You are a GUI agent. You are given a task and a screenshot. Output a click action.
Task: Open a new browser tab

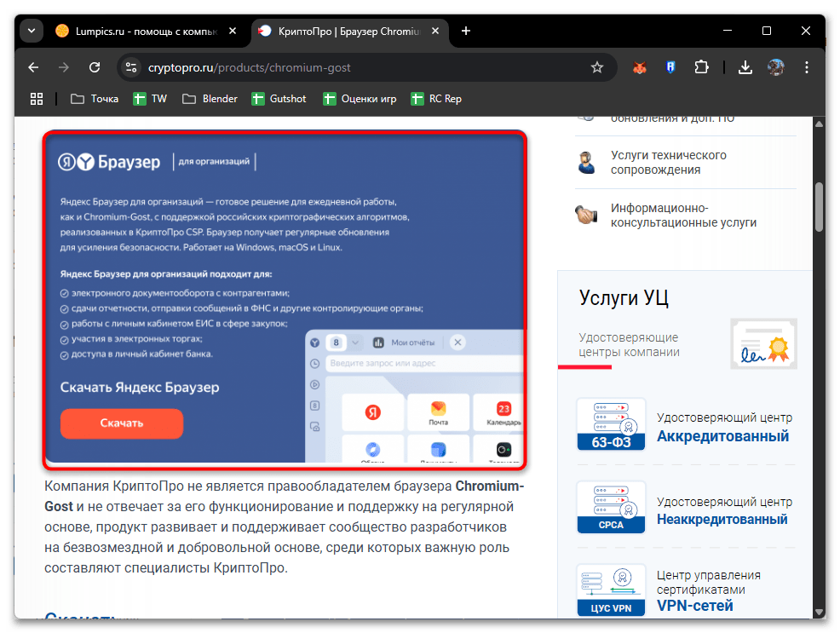pyautogui.click(x=466, y=31)
